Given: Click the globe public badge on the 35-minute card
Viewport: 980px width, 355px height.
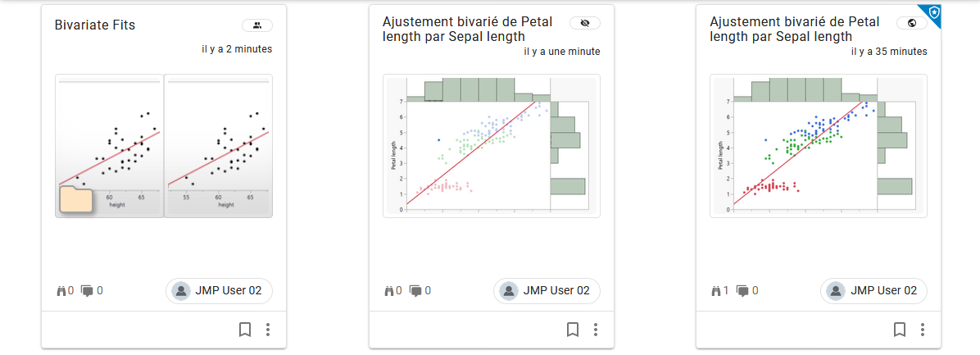Looking at the screenshot, I should click(912, 23).
